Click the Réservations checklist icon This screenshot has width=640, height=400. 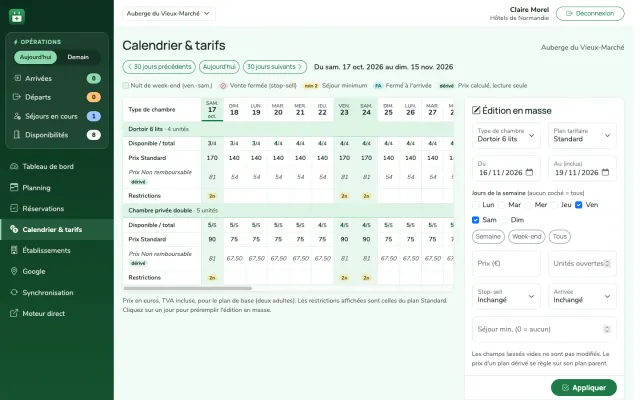click(14, 208)
